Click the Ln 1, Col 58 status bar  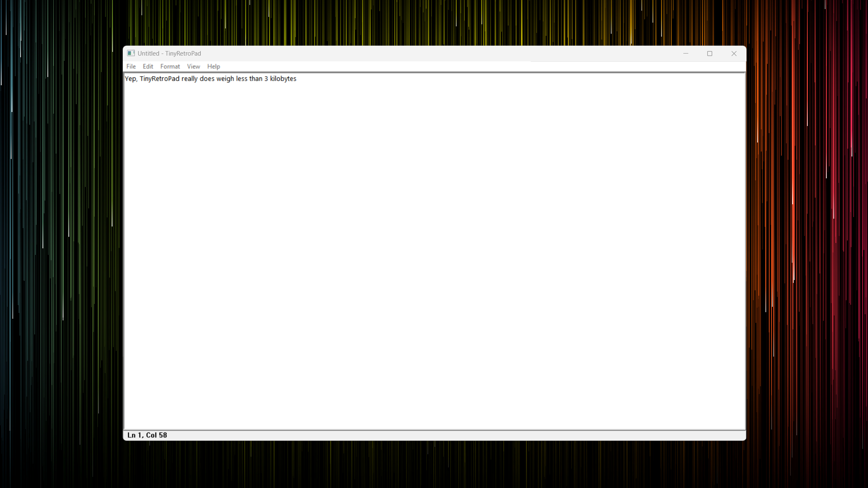(x=147, y=435)
